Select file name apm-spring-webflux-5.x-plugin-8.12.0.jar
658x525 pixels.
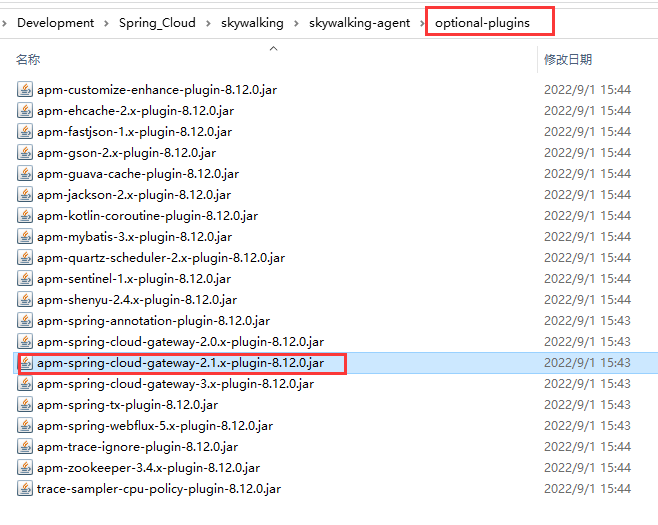155,426
